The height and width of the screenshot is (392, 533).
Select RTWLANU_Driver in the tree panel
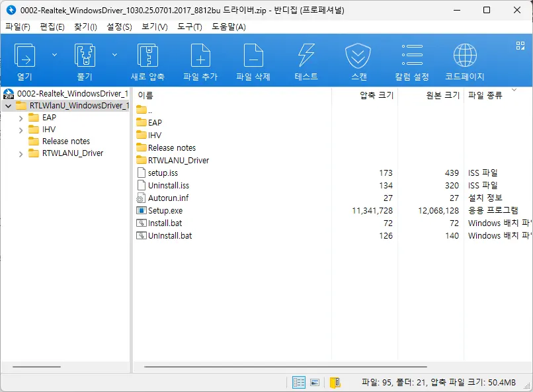coord(66,153)
